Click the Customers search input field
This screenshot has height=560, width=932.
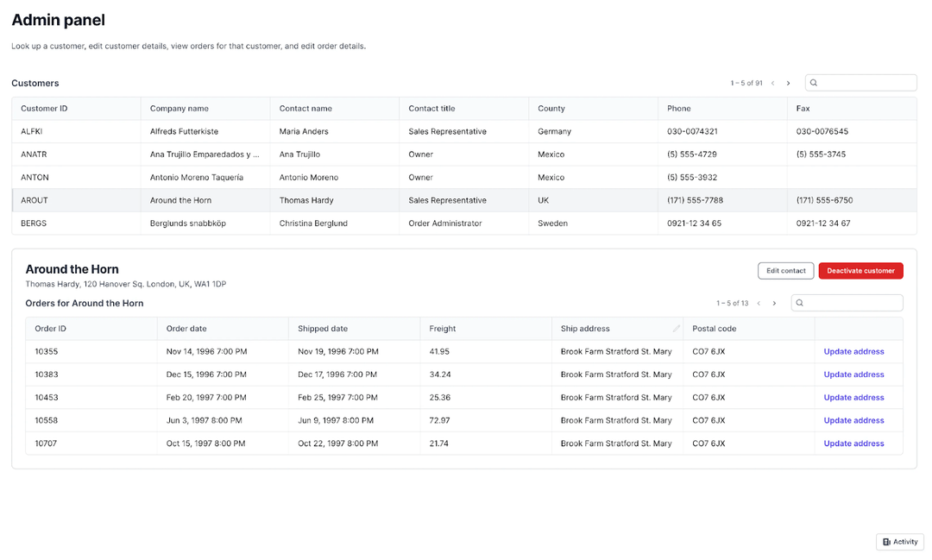[x=863, y=82]
